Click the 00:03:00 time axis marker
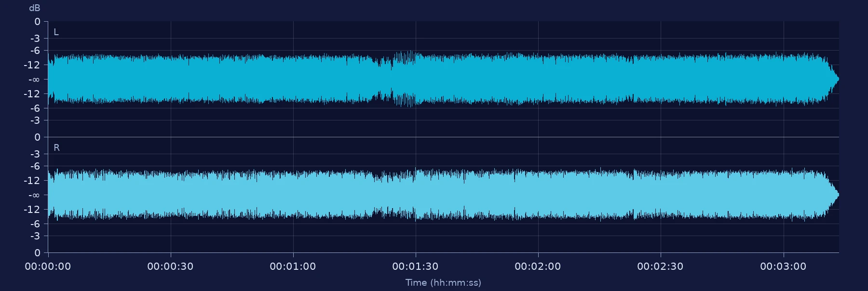 [x=783, y=266]
